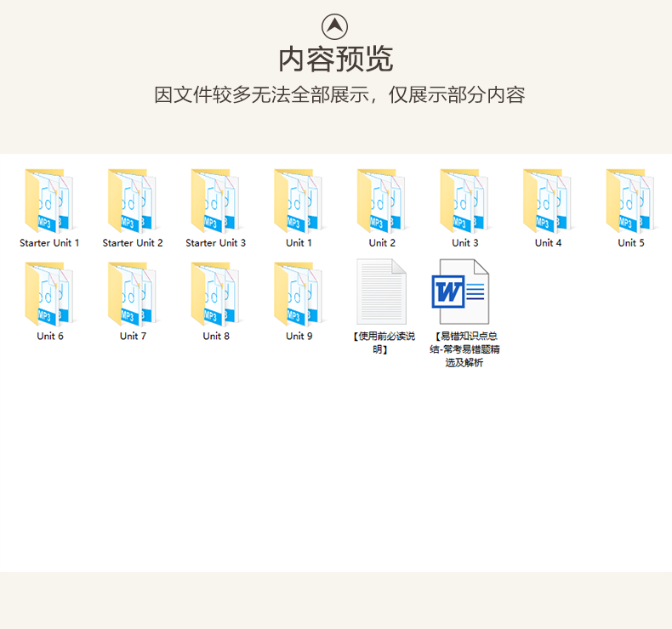Click the 'Unit 8' file name
Screen dimensions: 672x629
pyautogui.click(x=216, y=336)
